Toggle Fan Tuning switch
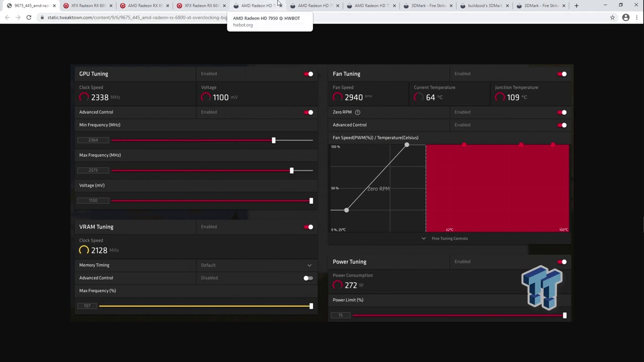The width and height of the screenshot is (644, 362). (562, 74)
